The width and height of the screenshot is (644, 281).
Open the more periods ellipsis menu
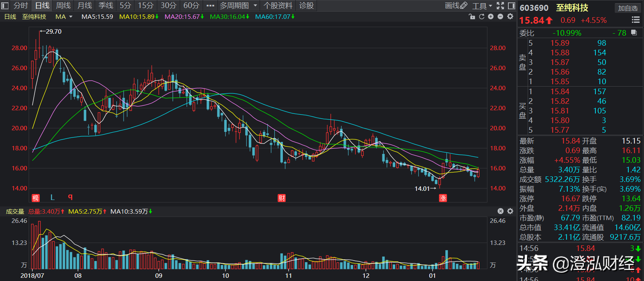pos(210,6)
